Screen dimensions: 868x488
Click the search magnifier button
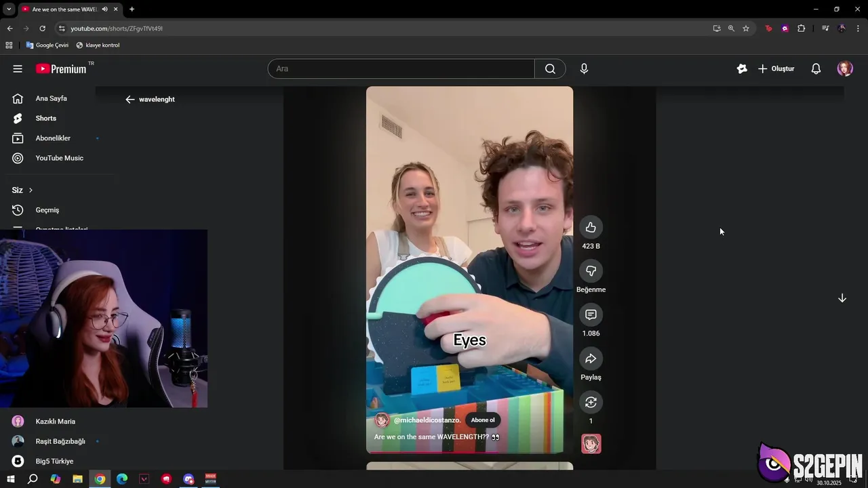(550, 68)
